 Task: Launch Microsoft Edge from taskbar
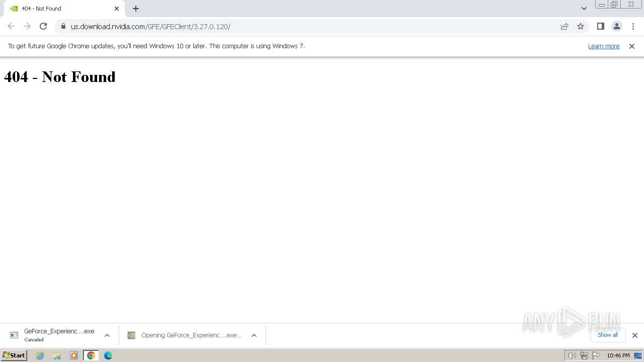point(108,355)
